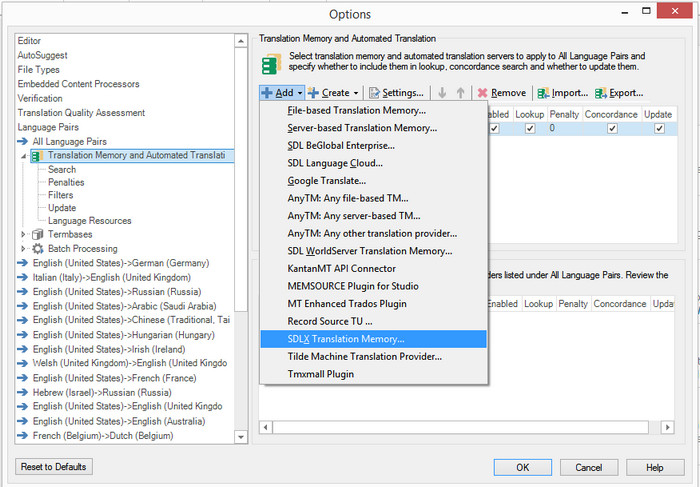This screenshot has height=487, width=700.
Task: Open the Add dropdown button
Action: (282, 93)
